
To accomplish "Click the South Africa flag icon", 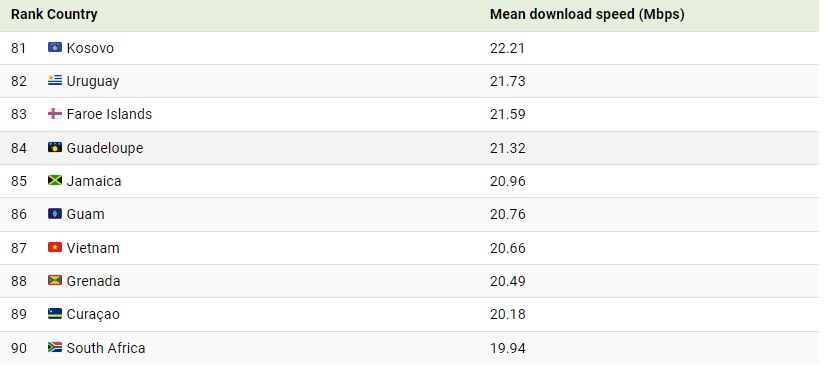I will pos(55,347).
